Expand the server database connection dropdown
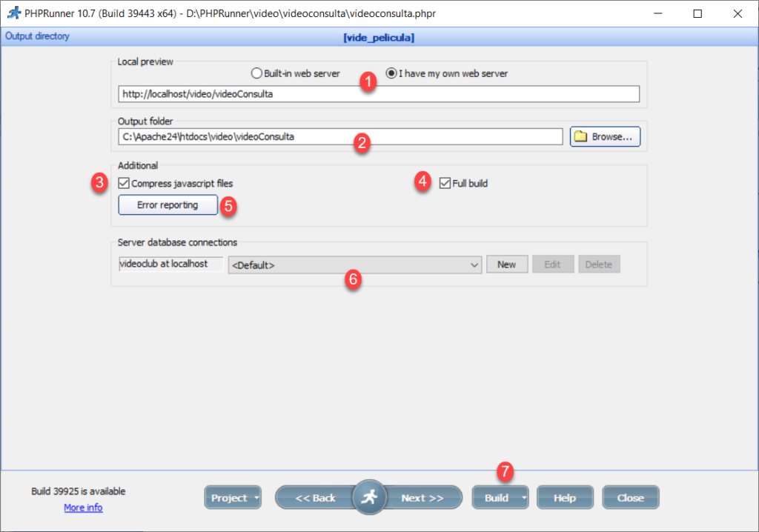Viewport: 759px width, 532px height. (x=474, y=265)
